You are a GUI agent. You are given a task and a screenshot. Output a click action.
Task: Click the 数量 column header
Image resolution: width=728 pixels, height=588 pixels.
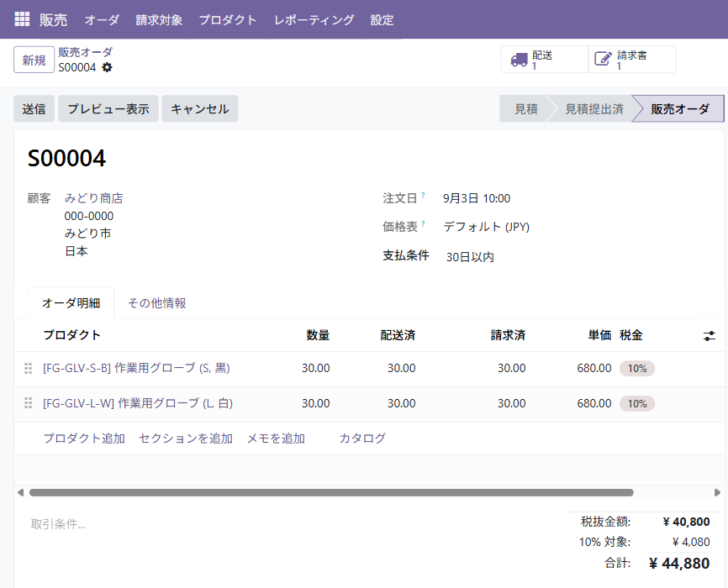pos(318,335)
